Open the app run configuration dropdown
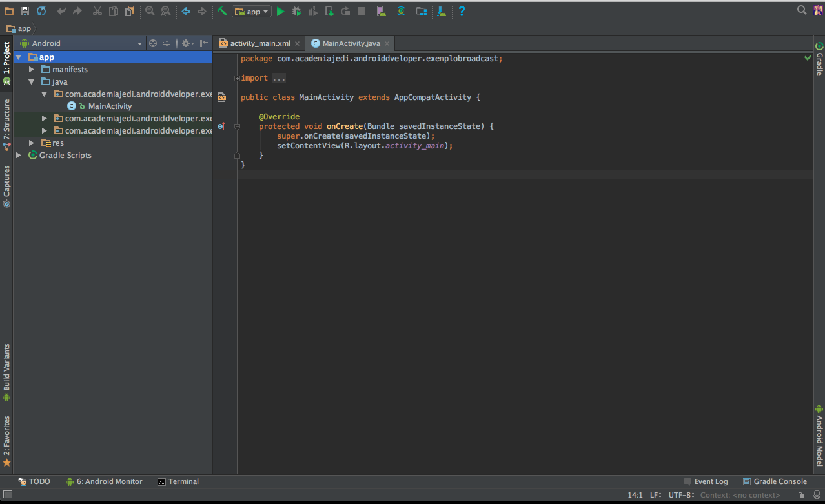 (x=252, y=11)
